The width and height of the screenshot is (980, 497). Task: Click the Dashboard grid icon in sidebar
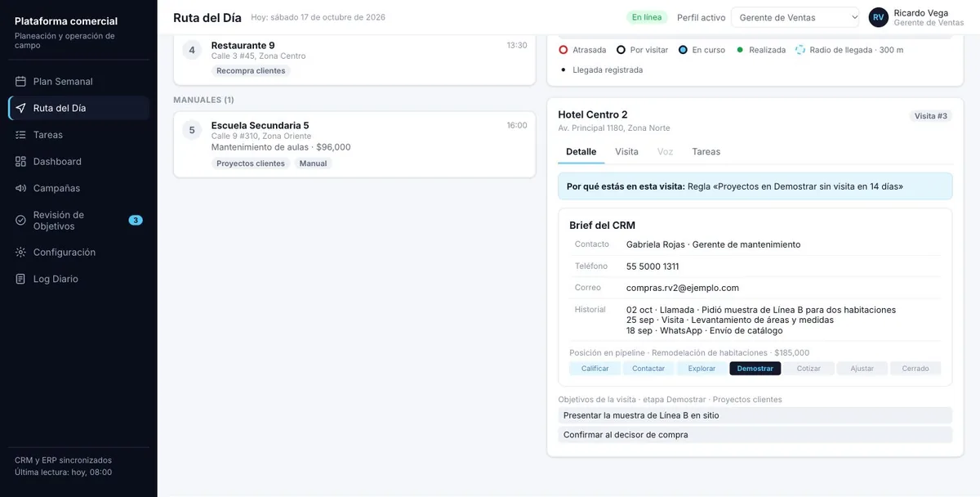[20, 162]
